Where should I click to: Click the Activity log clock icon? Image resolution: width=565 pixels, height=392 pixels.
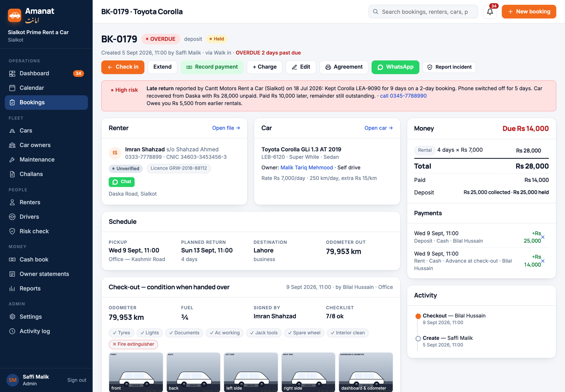[x=12, y=331]
